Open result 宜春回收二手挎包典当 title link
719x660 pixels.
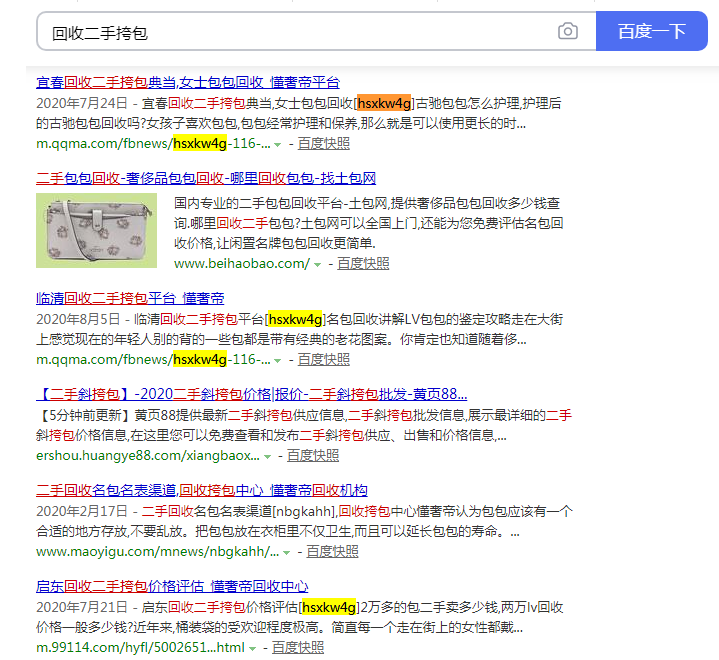click(188, 82)
